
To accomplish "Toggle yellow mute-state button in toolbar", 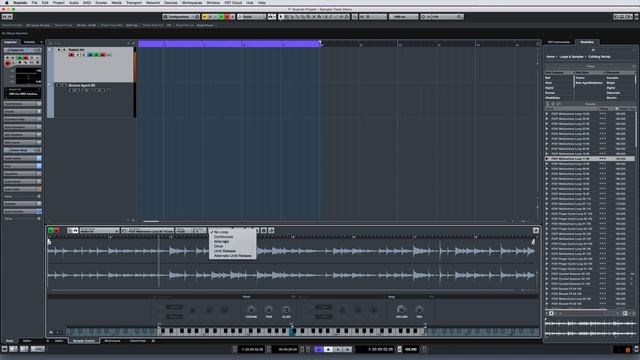I will [205, 17].
